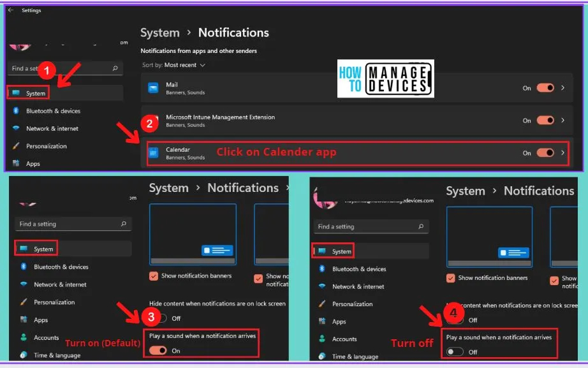Click Network icon in bottom-left panel

pos(24,284)
